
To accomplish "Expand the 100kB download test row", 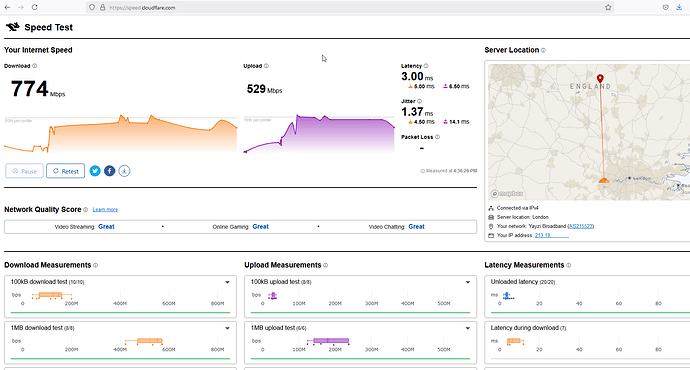I will (228, 282).
